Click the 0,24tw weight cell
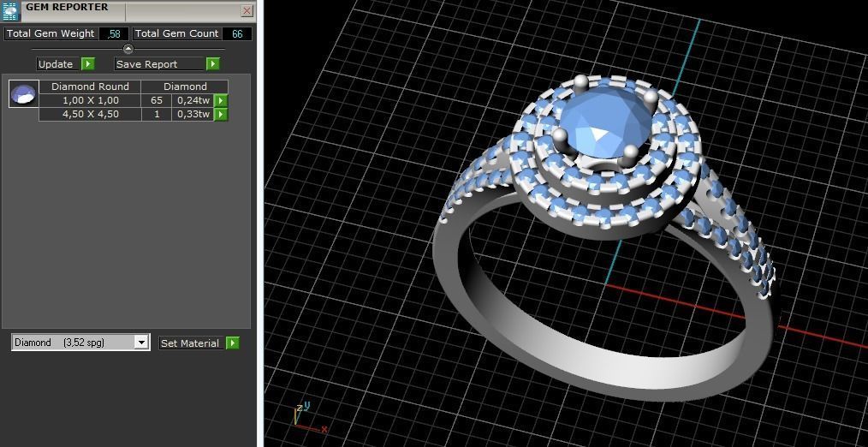 (x=193, y=100)
